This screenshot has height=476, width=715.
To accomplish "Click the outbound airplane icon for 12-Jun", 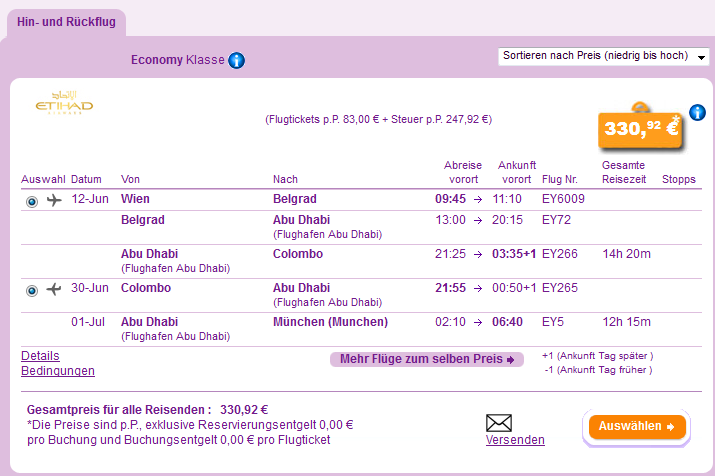I will point(54,200).
